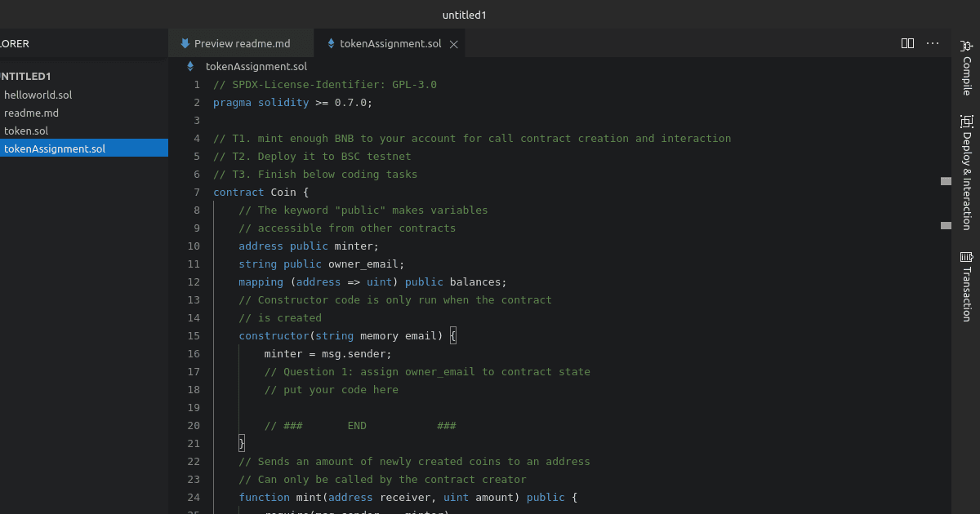Click the file icon in the breadcrumb bar
The height and width of the screenshot is (514, 980).
pyautogui.click(x=190, y=66)
